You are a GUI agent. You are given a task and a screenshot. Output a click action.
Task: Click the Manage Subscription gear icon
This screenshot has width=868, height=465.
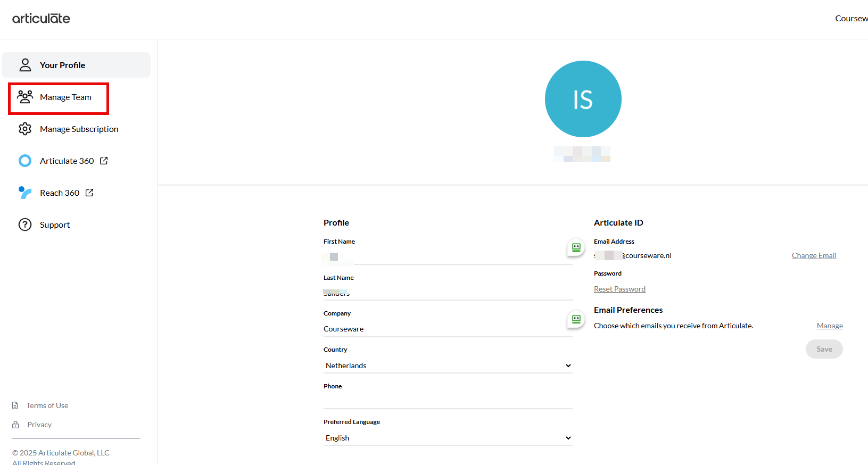(x=25, y=129)
